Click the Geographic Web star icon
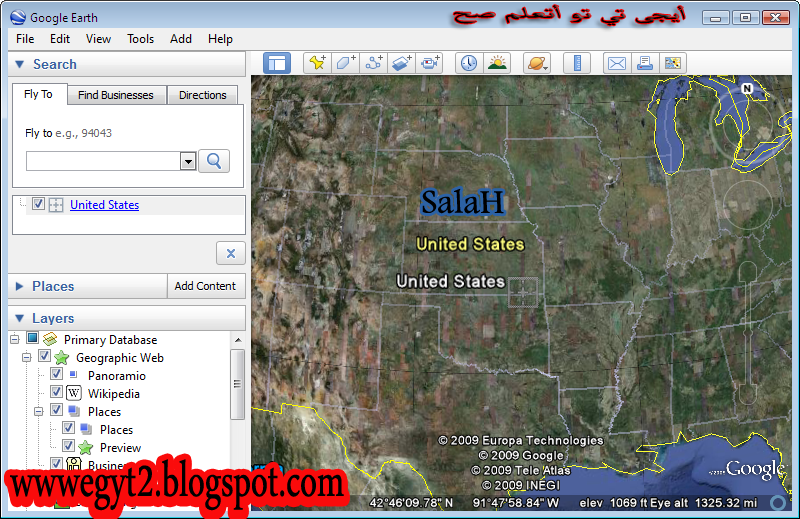The height and width of the screenshot is (519, 800). click(x=62, y=357)
